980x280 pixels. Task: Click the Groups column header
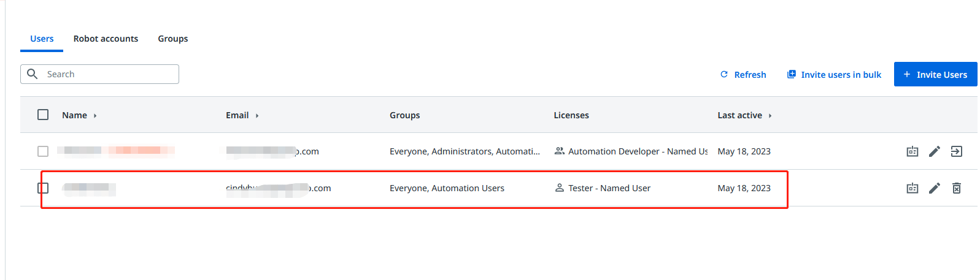click(x=405, y=115)
